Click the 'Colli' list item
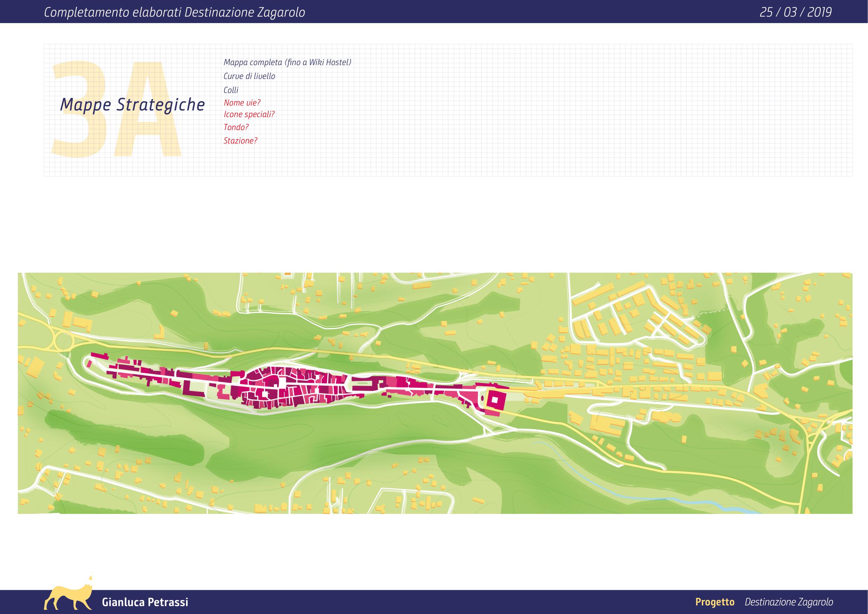The image size is (868, 614). point(231,90)
